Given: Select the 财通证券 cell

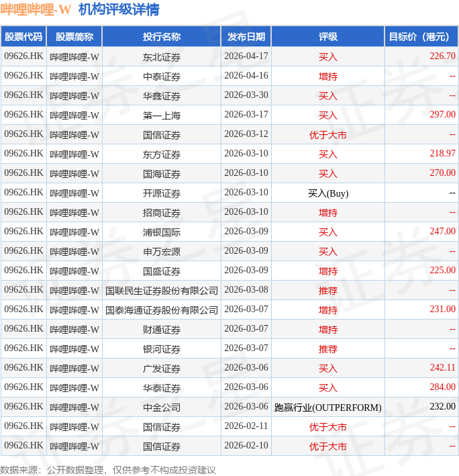Looking at the screenshot, I should (162, 330).
